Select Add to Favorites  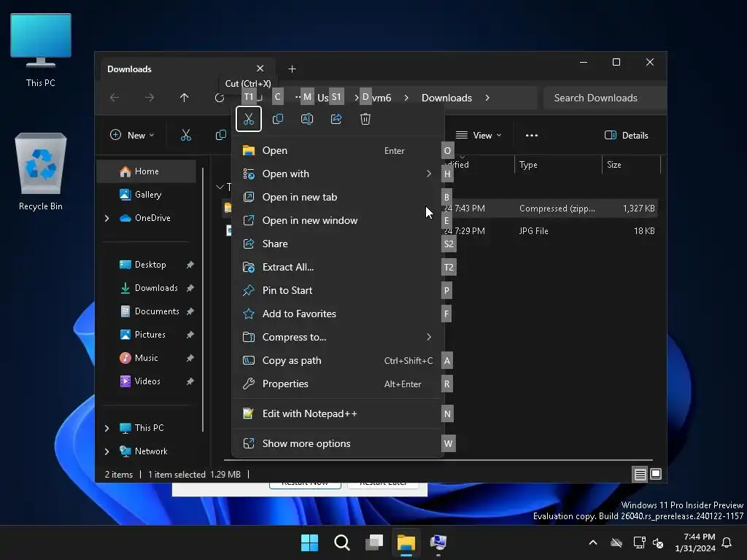(x=338, y=314)
